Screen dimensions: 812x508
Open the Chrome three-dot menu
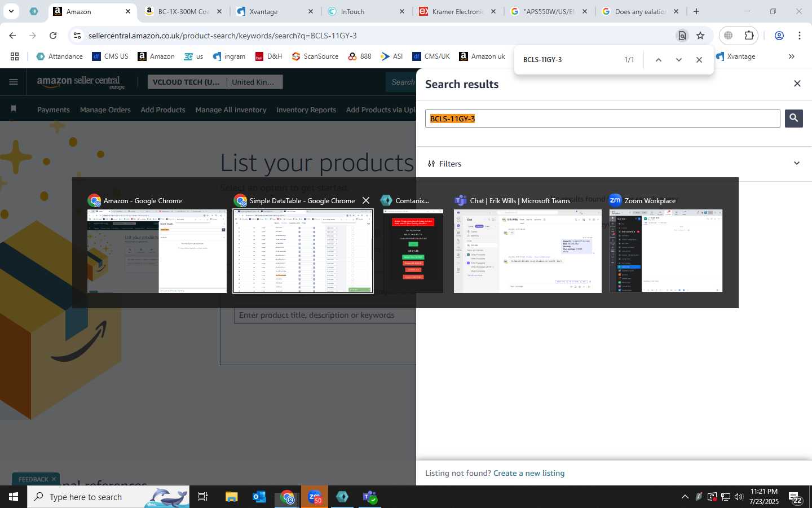coord(800,36)
